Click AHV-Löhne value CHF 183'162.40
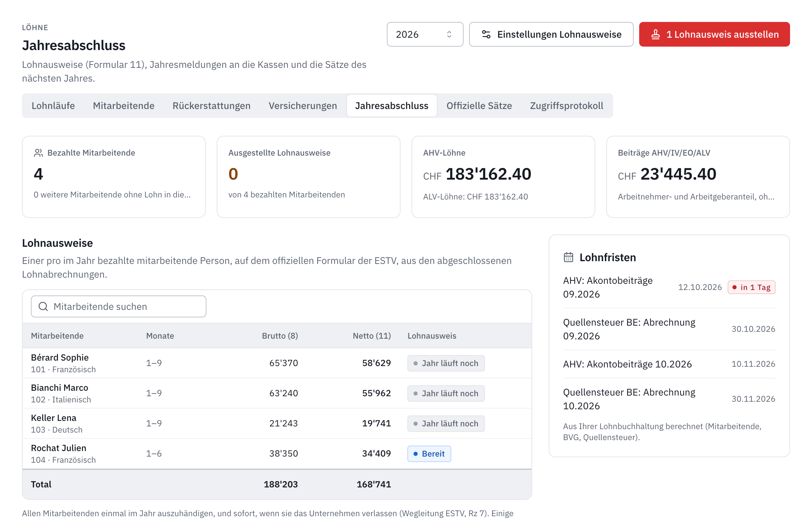This screenshot has width=812, height=521. click(x=477, y=174)
